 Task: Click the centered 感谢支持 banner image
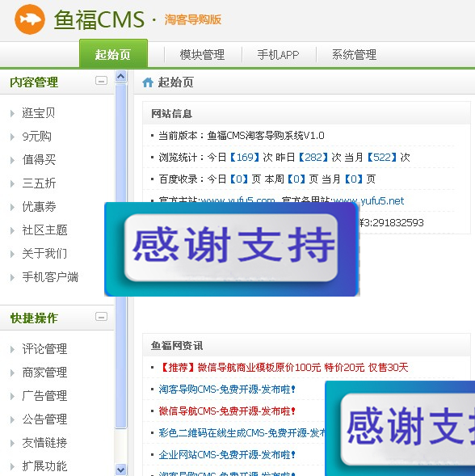coord(232,249)
